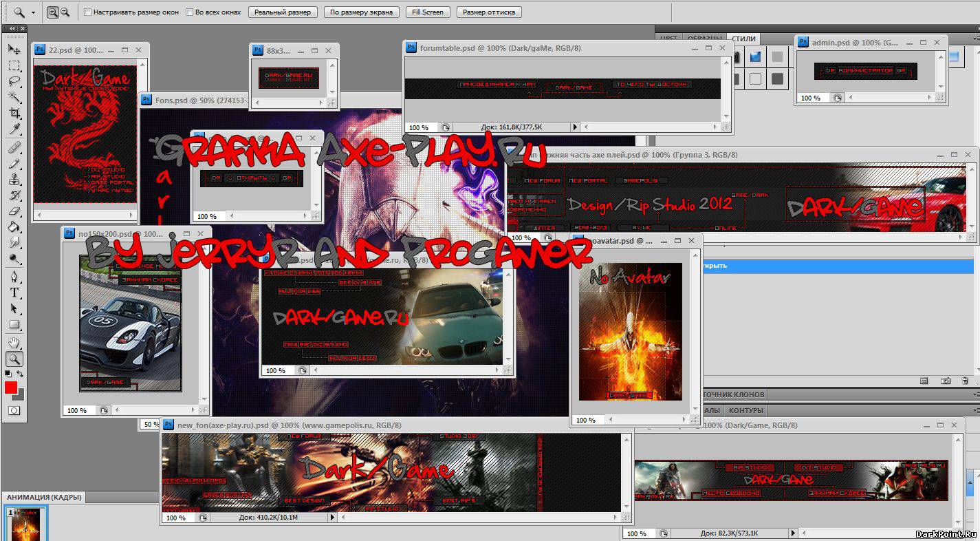Viewport: 980px width, 541px height.
Task: Open status menu arrow in forumtable.psd window
Action: coord(576,127)
